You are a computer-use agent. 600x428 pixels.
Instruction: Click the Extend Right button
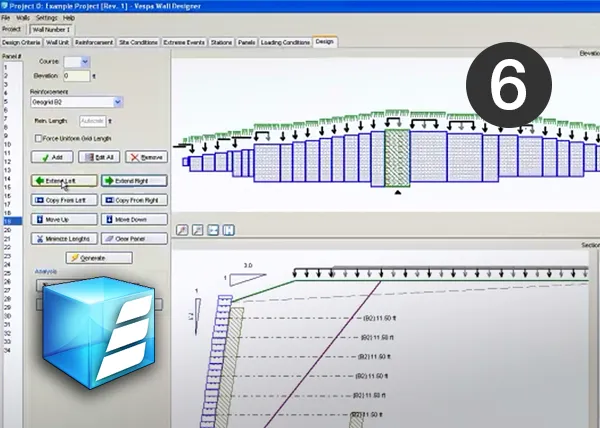click(x=134, y=181)
